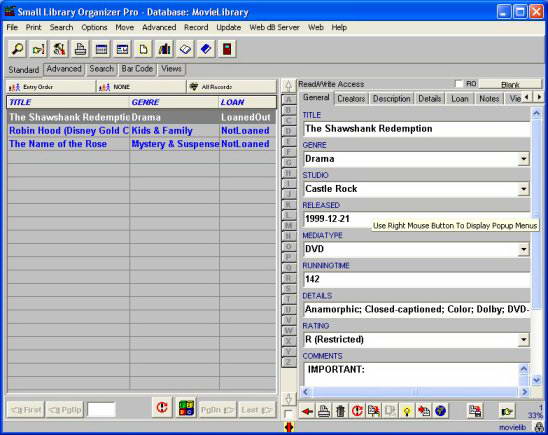The height and width of the screenshot is (435, 548).
Task: Switch to the Loan record tab
Action: (x=460, y=99)
